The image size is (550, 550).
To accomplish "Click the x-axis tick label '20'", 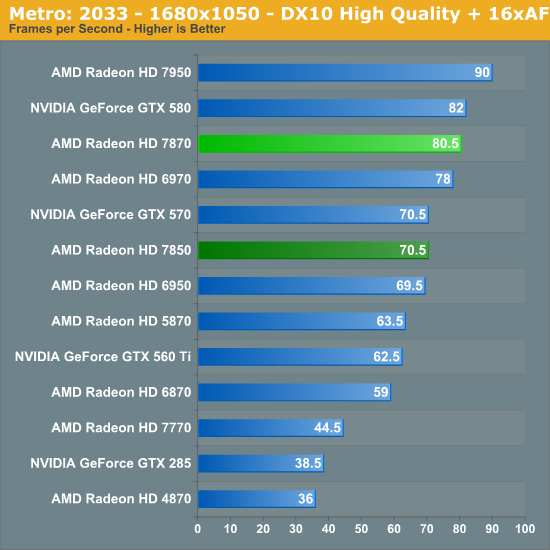I will coord(263,529).
